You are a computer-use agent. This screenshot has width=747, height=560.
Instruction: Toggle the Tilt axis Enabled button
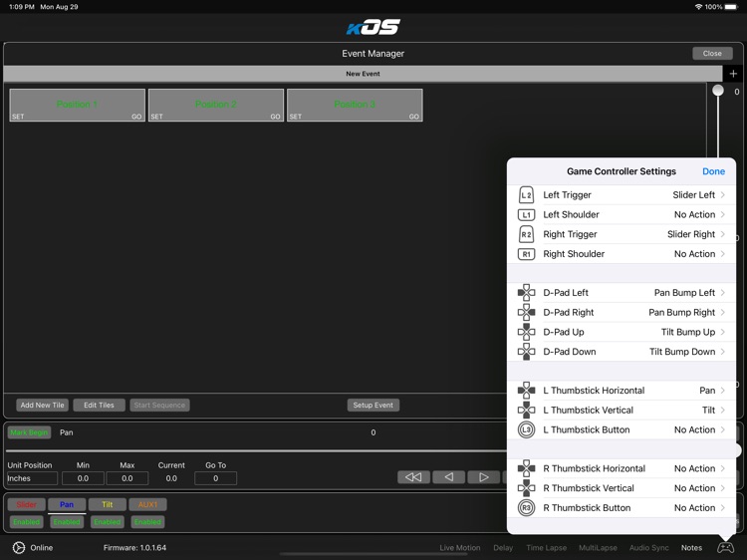click(108, 522)
